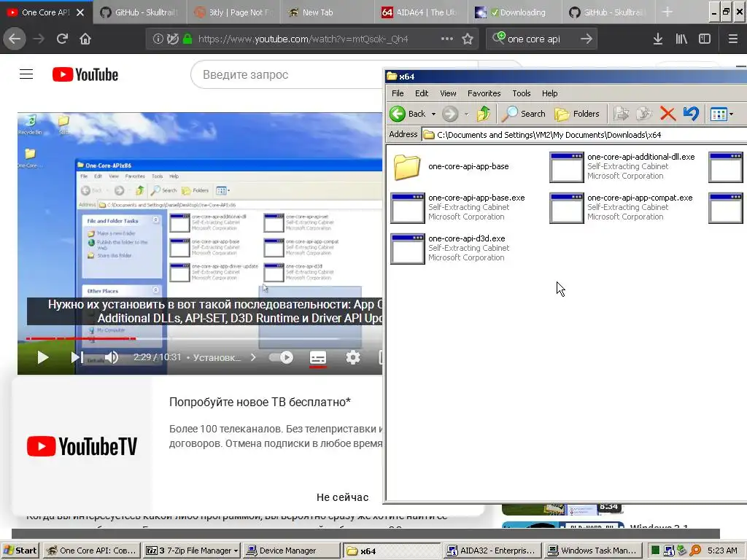The height and width of the screenshot is (560, 747).
Task: Go to YouTube home via logo
Action: coord(85,75)
